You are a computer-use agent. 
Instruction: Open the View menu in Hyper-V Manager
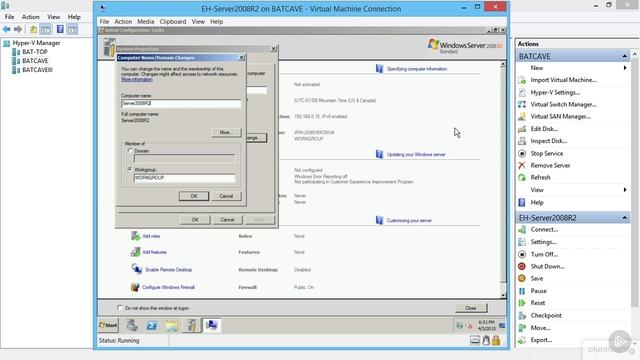53,17
